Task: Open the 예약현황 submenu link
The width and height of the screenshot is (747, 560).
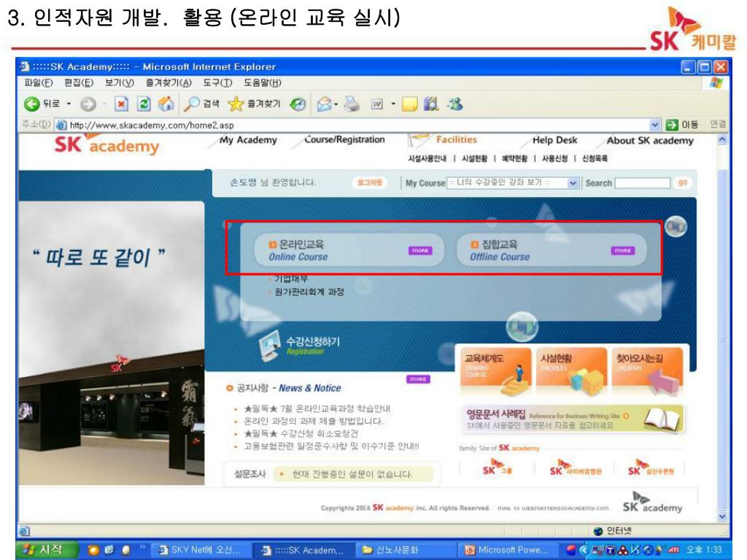Action: pos(514,158)
